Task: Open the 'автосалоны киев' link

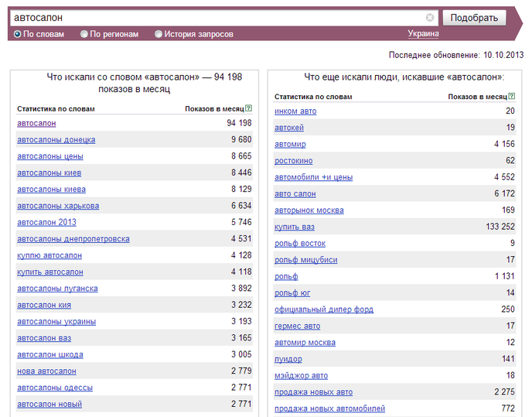Action: 49,173
